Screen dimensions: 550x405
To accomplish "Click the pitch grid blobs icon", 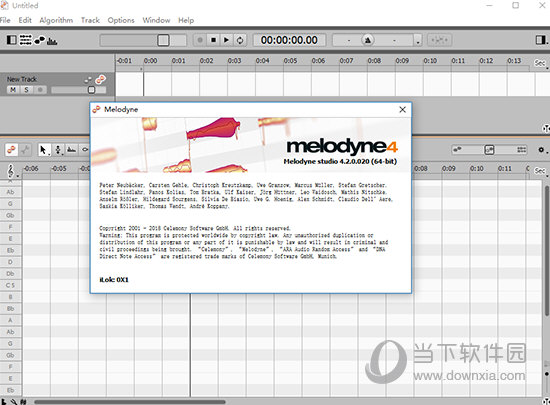I will tap(457, 150).
